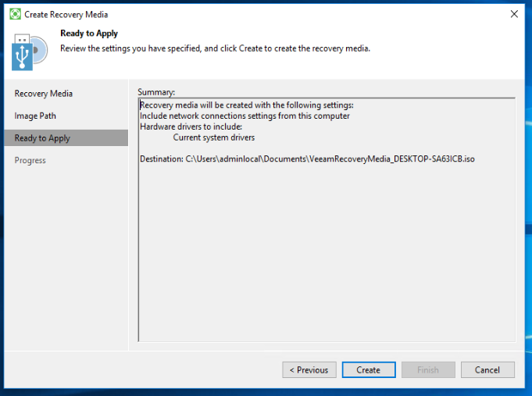The width and height of the screenshot is (532, 396).
Task: Click the 'Summary:' label
Action: [156, 92]
